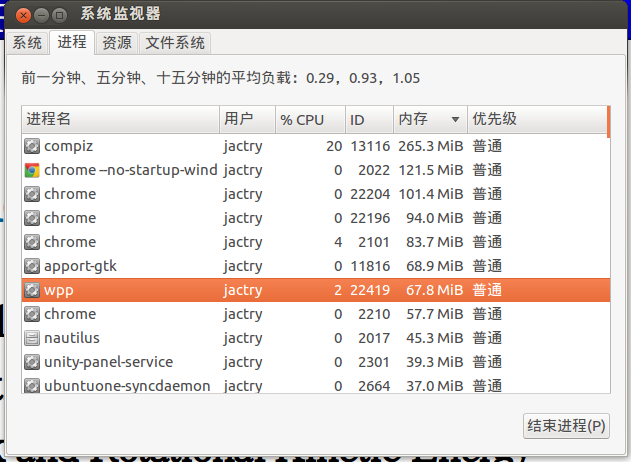Click the load average text line
The image size is (631, 462).
pyautogui.click(x=221, y=78)
